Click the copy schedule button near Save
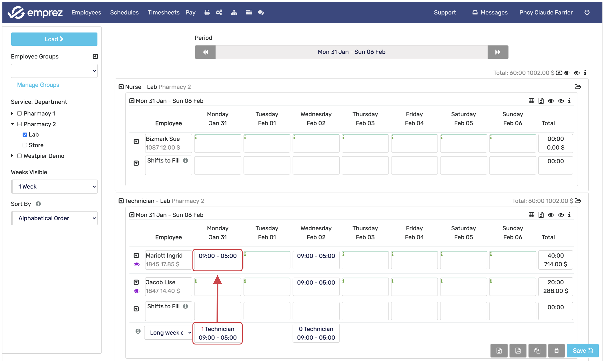The image size is (606, 364). point(537,350)
